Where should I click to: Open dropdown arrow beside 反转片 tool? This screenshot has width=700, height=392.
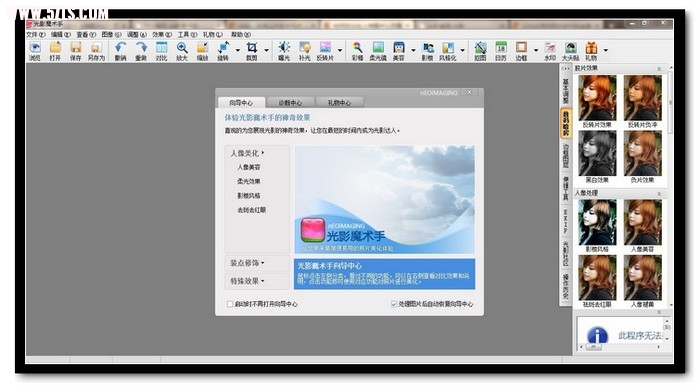(x=340, y=50)
